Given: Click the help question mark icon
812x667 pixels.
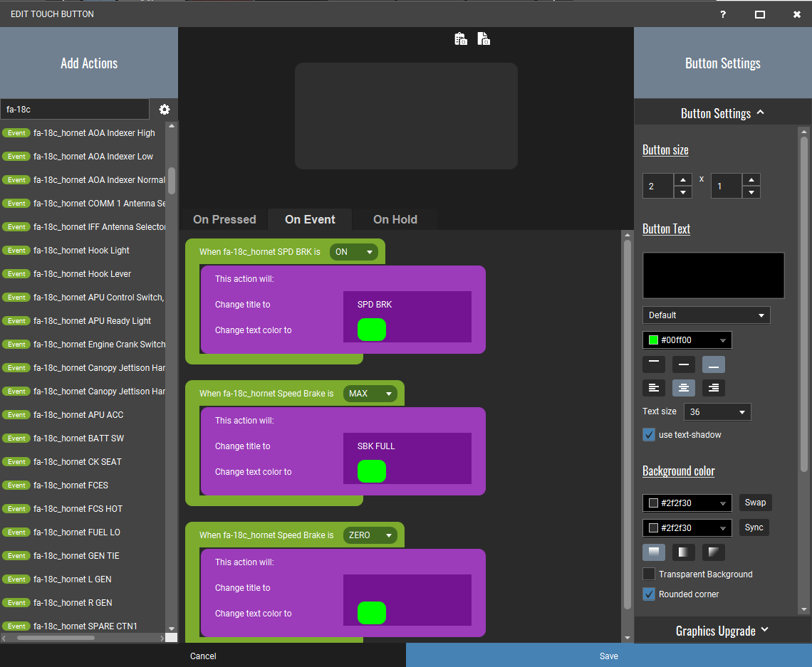Looking at the screenshot, I should tap(723, 14).
